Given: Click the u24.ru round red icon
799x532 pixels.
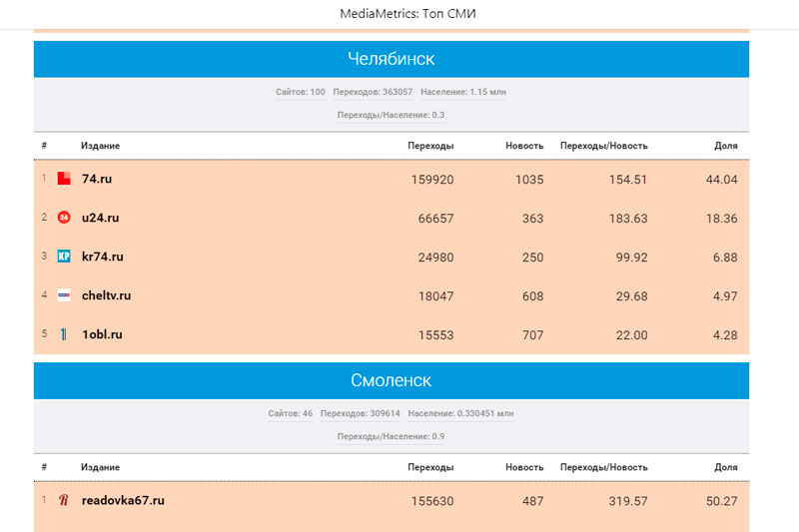Looking at the screenshot, I should [x=64, y=218].
